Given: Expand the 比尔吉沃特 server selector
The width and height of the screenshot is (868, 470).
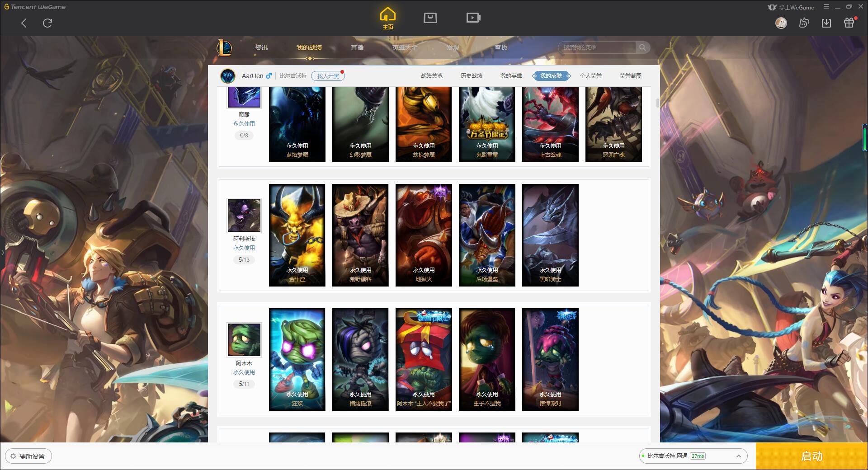Looking at the screenshot, I should pos(693,456).
